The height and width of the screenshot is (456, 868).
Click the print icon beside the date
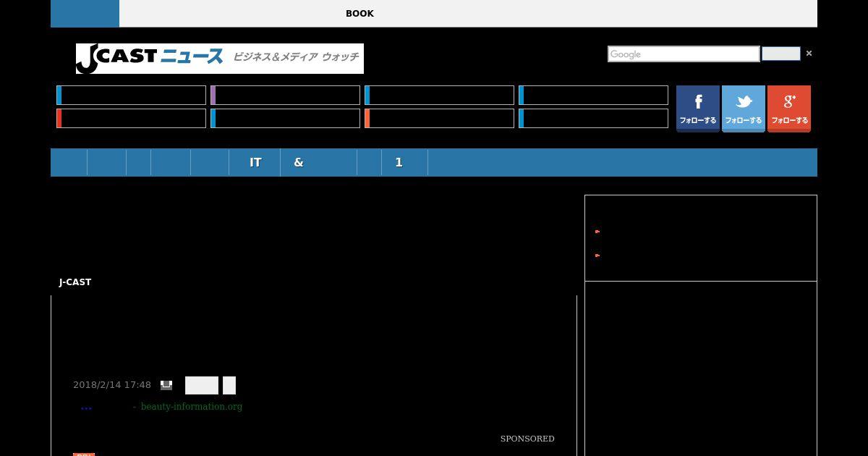tap(166, 385)
